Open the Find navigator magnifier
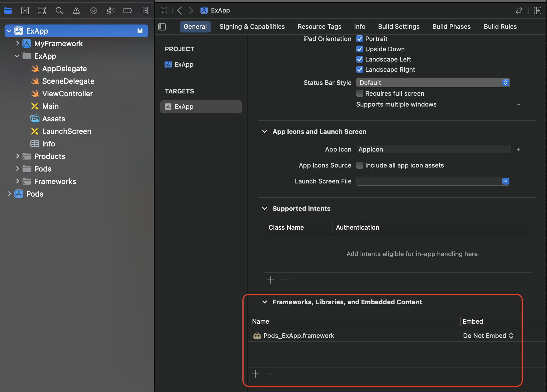Image resolution: width=547 pixels, height=392 pixels. [59, 11]
